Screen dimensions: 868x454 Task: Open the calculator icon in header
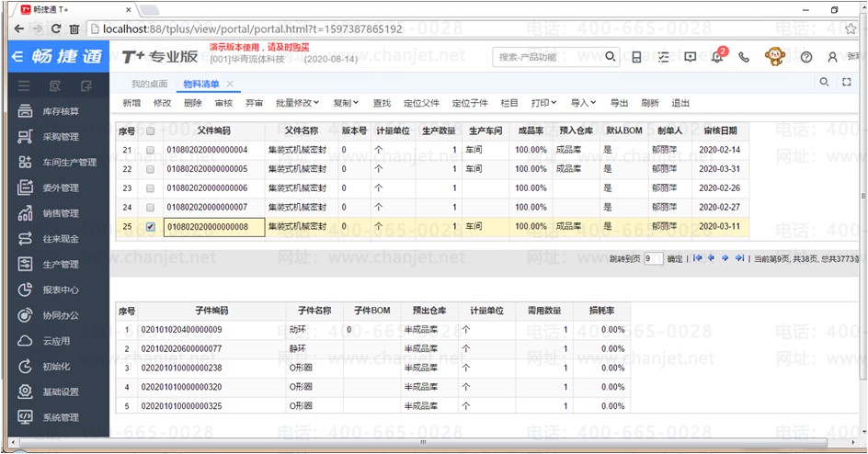[636, 57]
